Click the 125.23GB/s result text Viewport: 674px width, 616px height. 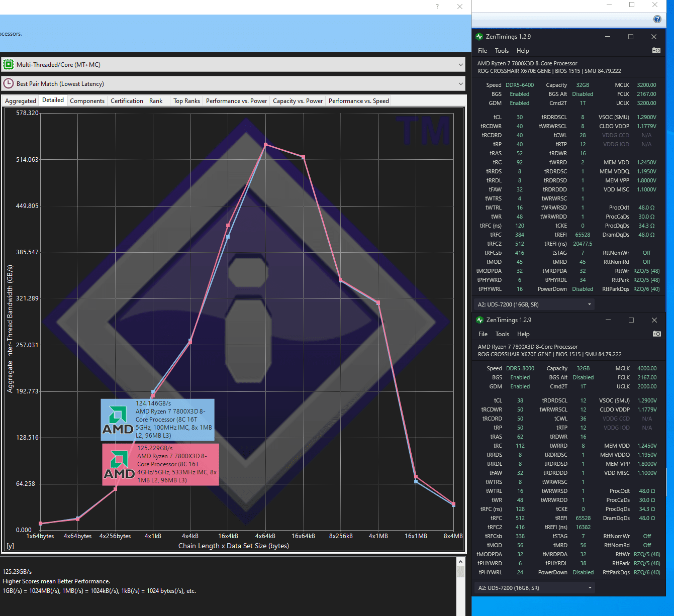click(x=17, y=571)
